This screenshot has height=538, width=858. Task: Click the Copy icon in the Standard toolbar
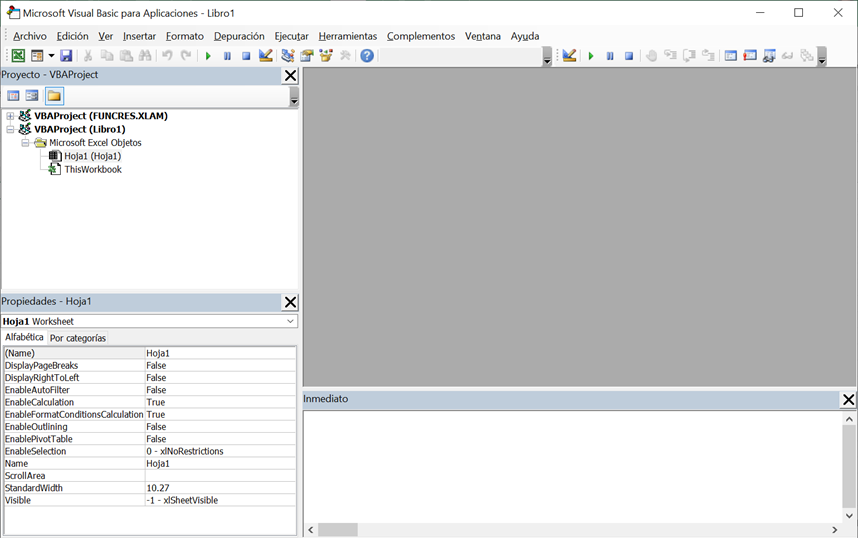(x=107, y=55)
